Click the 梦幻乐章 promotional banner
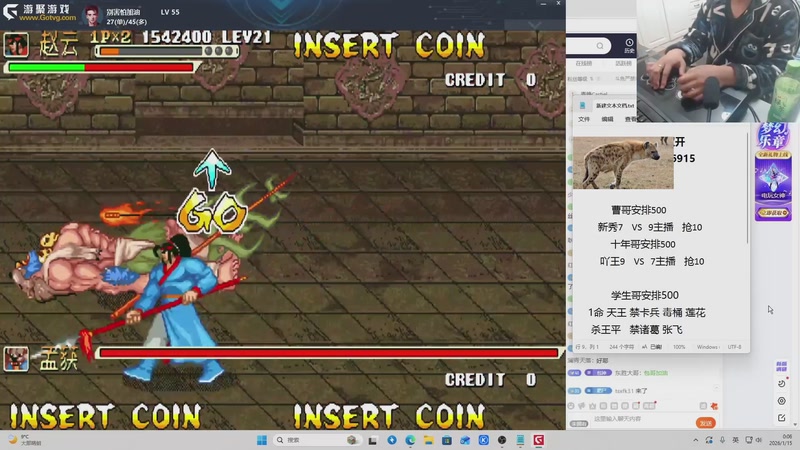 [773, 171]
